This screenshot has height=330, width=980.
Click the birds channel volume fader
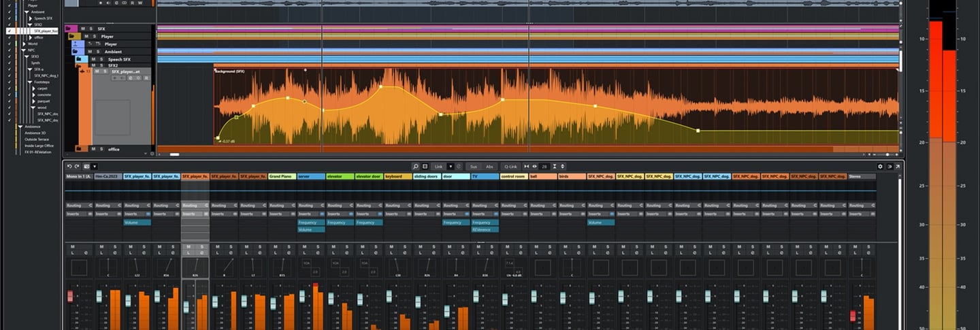563,297
